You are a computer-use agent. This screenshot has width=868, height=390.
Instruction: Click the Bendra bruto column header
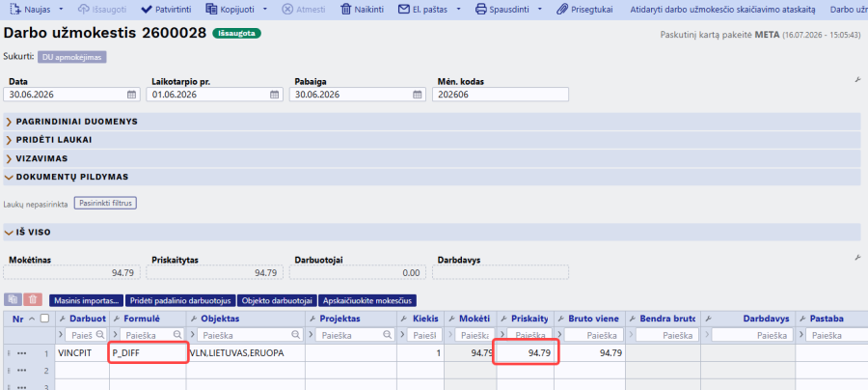click(x=664, y=319)
